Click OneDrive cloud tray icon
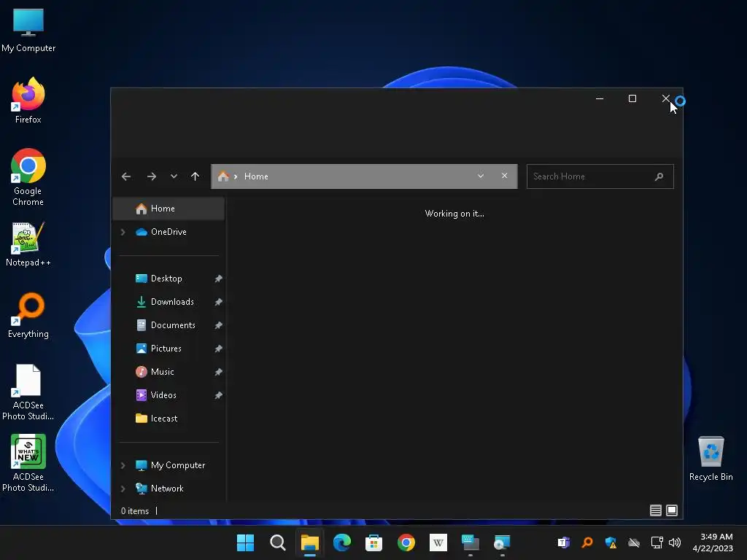This screenshot has height=560, width=747. 634,542
